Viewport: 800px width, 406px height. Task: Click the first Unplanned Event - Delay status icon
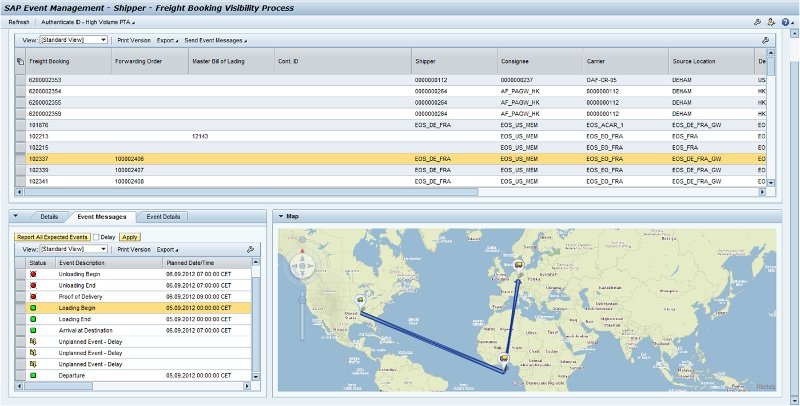pyautogui.click(x=33, y=341)
